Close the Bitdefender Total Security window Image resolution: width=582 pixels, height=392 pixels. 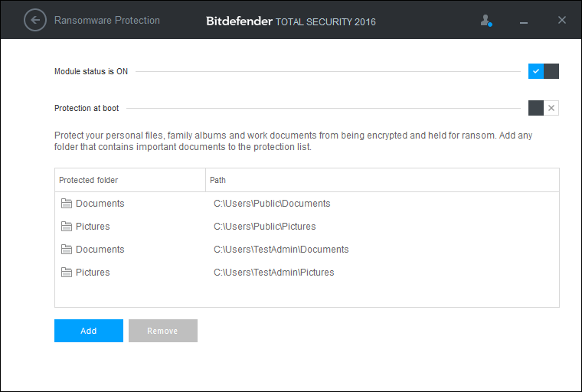[x=562, y=20]
